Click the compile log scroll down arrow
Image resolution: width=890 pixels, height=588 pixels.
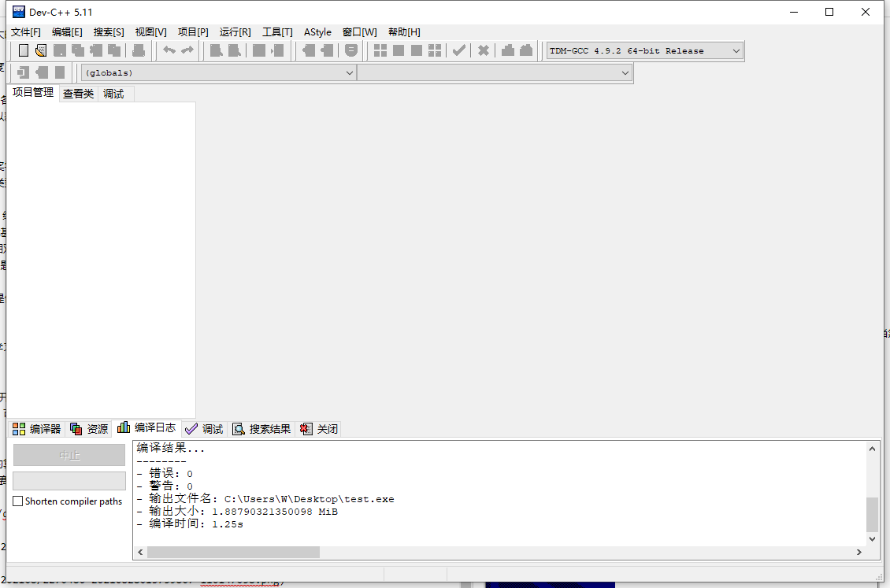873,539
